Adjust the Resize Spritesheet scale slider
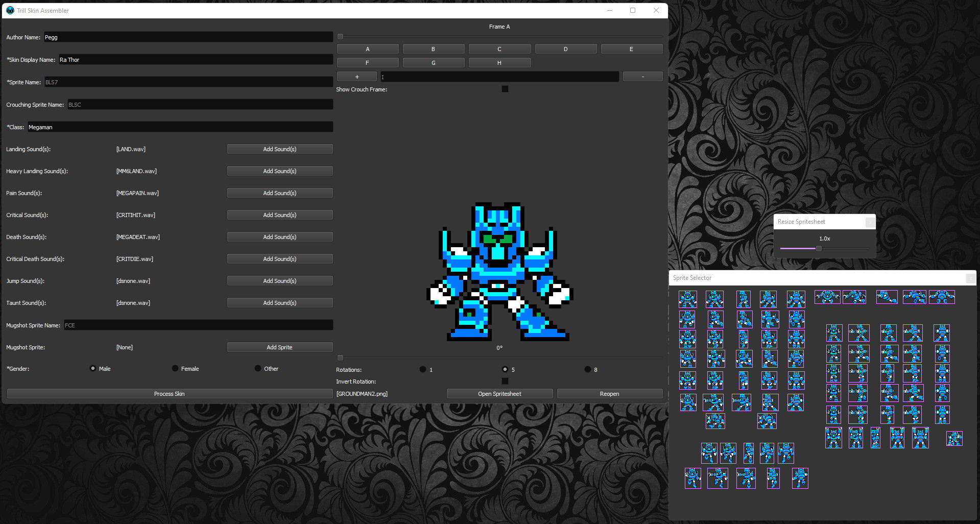Viewport: 980px width, 524px height. [x=819, y=248]
